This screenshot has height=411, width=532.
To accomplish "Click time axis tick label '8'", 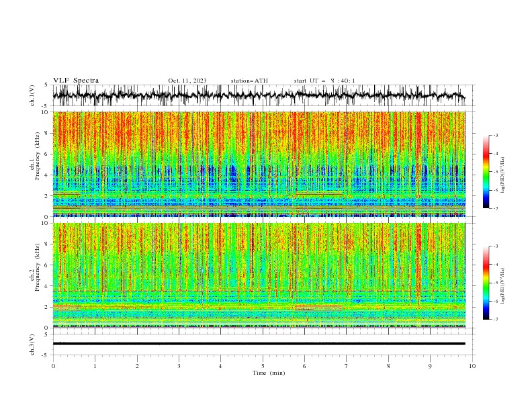I will click(388, 366).
